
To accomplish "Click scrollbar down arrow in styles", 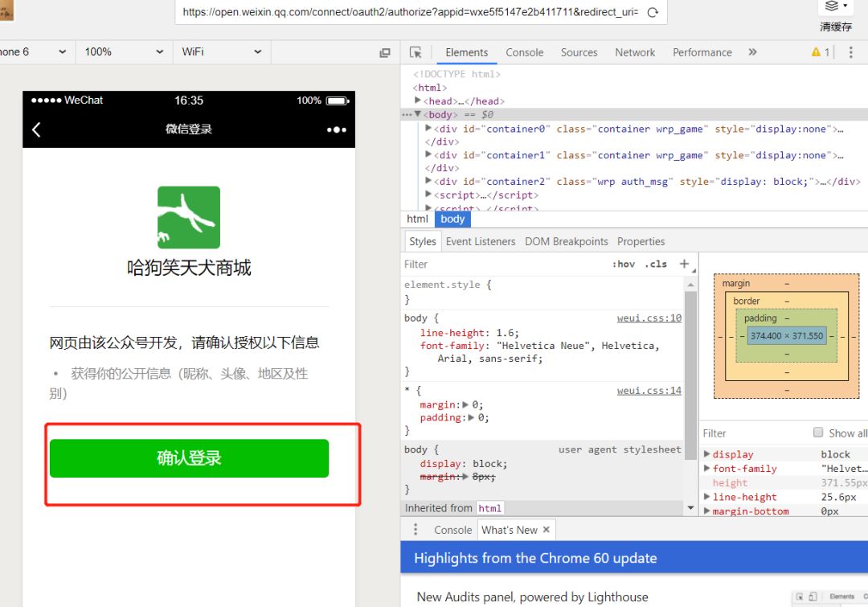I will point(690,507).
